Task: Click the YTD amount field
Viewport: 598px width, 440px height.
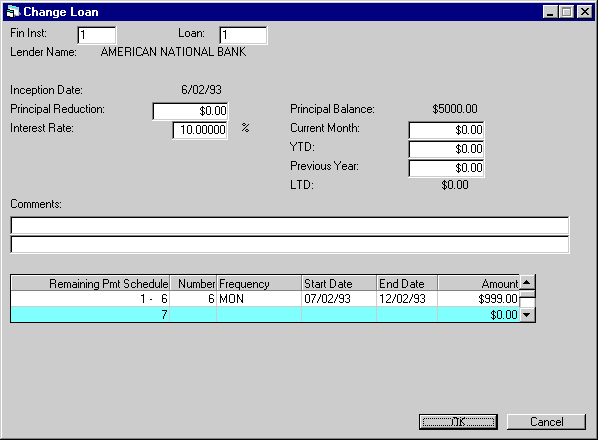Action: (x=446, y=149)
